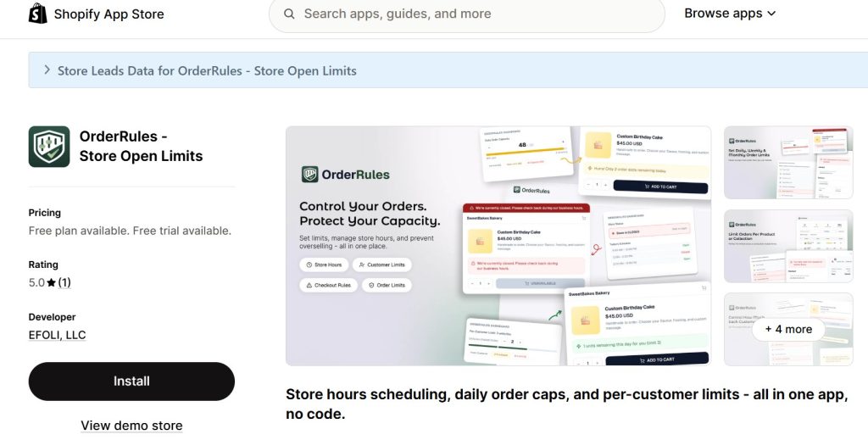Open the main Control Your Orders screenshot
868x440 pixels.
click(x=498, y=246)
